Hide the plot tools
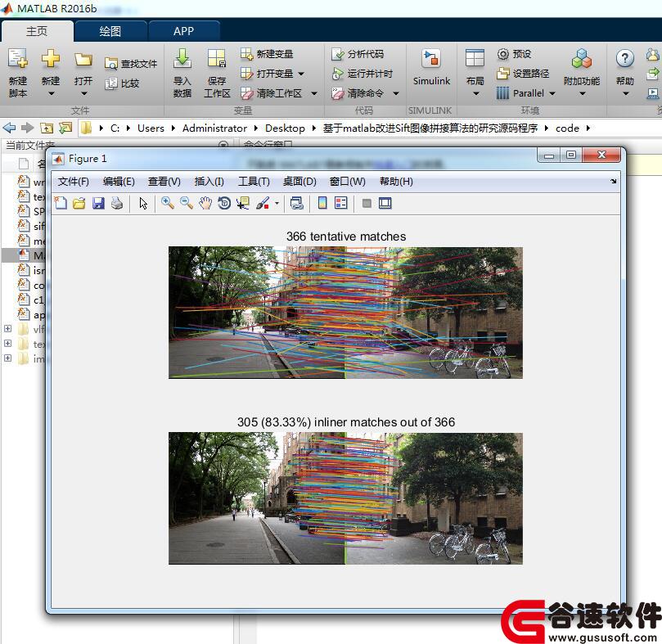Image resolution: width=662 pixels, height=644 pixels. click(367, 204)
